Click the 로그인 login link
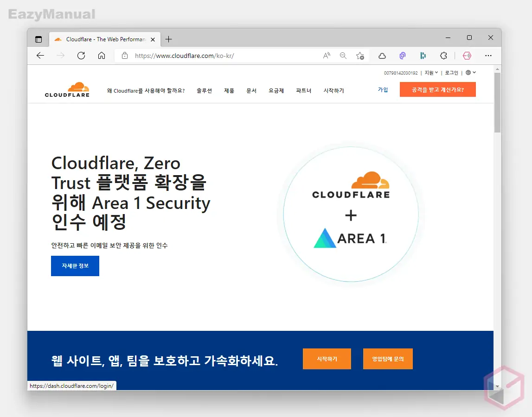Screen dimensions: 532x417 451,73
